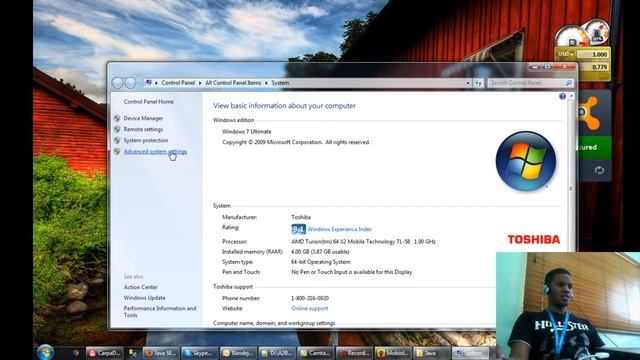Image resolution: width=640 pixels, height=360 pixels.
Task: Switch to Skype in the taskbar
Action: 199,353
